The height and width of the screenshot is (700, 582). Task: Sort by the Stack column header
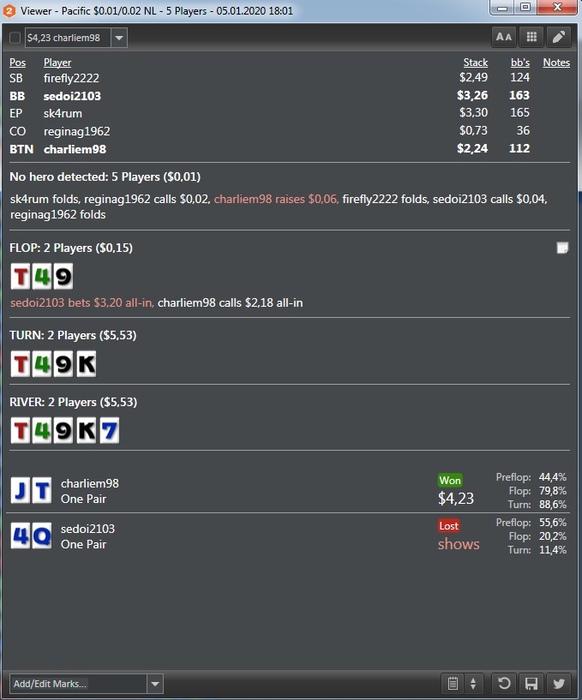click(x=475, y=62)
